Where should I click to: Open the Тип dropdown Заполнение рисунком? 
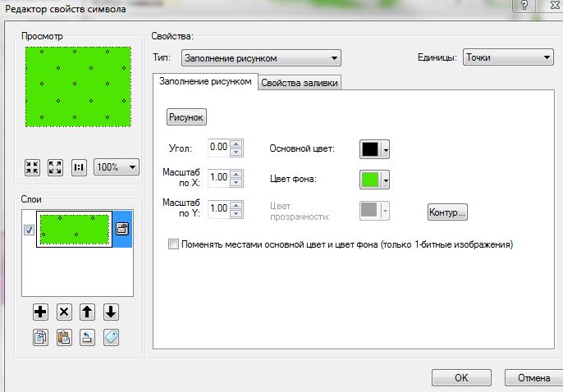[261, 58]
